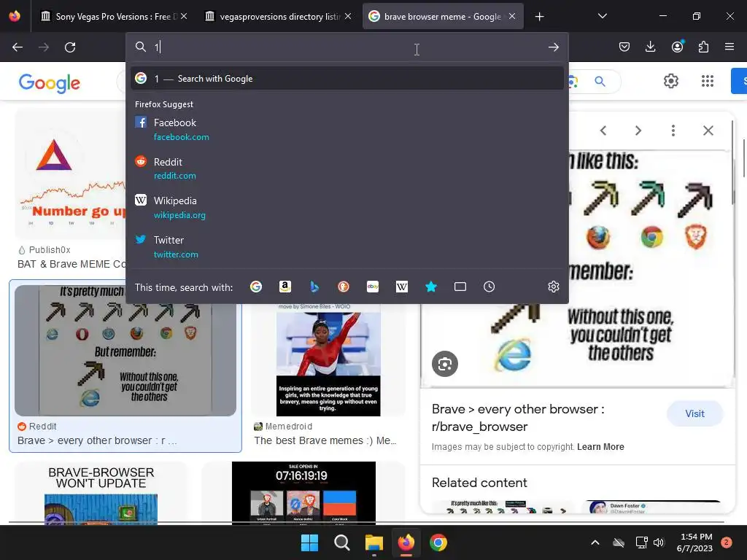Open the Simone Biles bravery meme thumbnail

pos(328,360)
